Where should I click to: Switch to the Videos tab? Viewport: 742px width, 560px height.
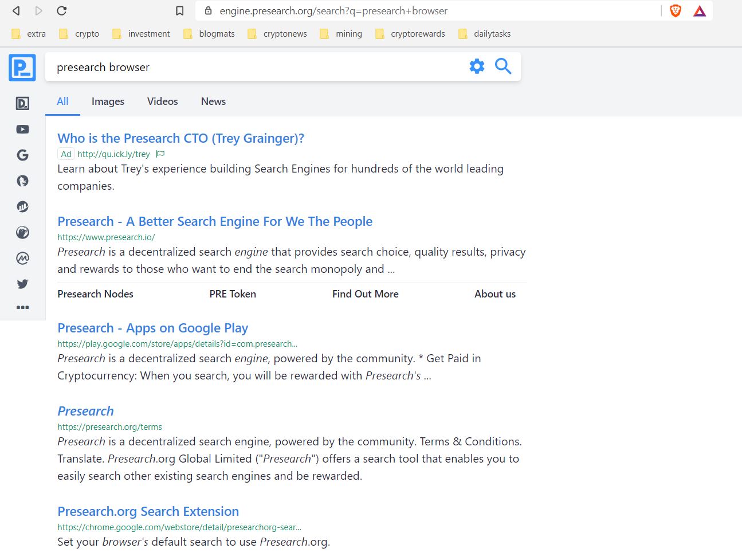pyautogui.click(x=162, y=101)
